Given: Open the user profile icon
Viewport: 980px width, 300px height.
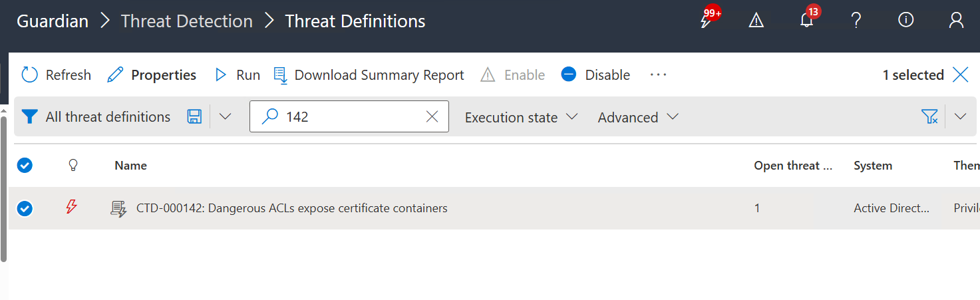Looking at the screenshot, I should pyautogui.click(x=956, y=21).
